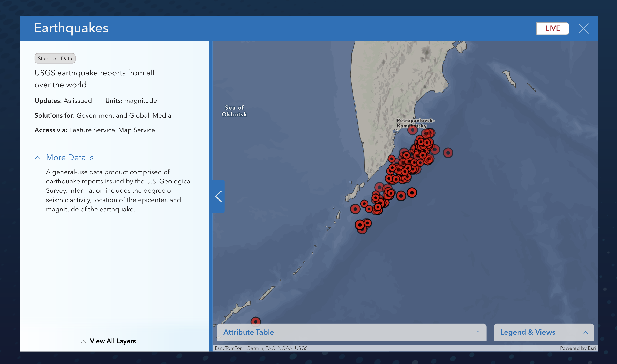Close the Earthquakes window

click(584, 28)
